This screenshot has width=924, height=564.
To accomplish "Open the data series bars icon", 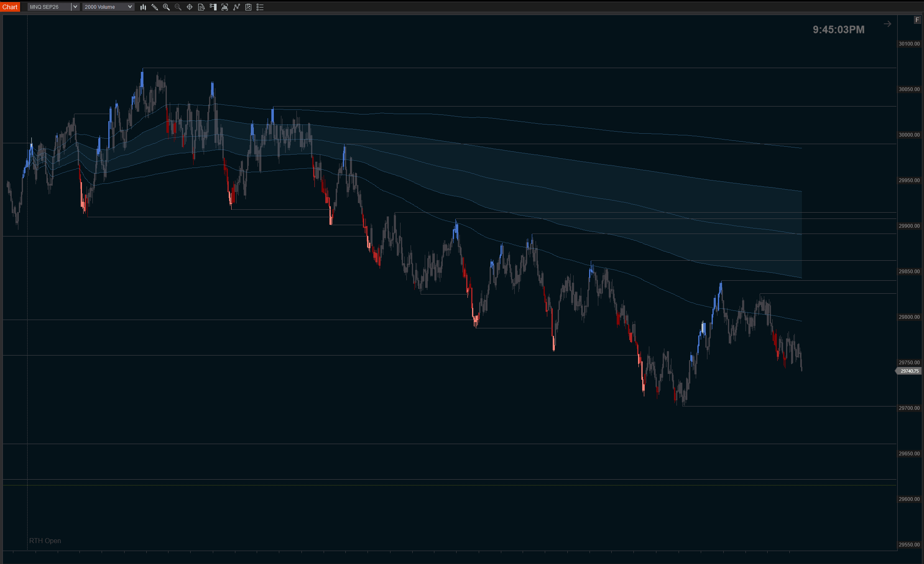I will coord(225,7).
